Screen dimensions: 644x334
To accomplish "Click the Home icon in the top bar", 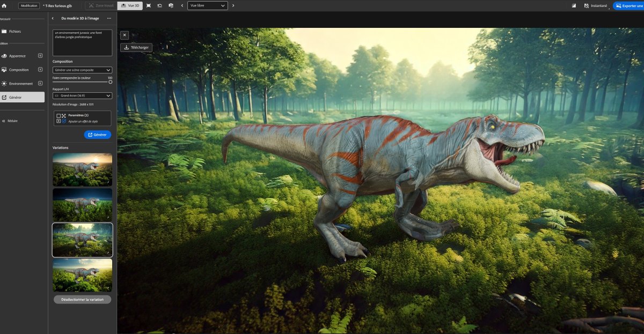I will [4, 5].
